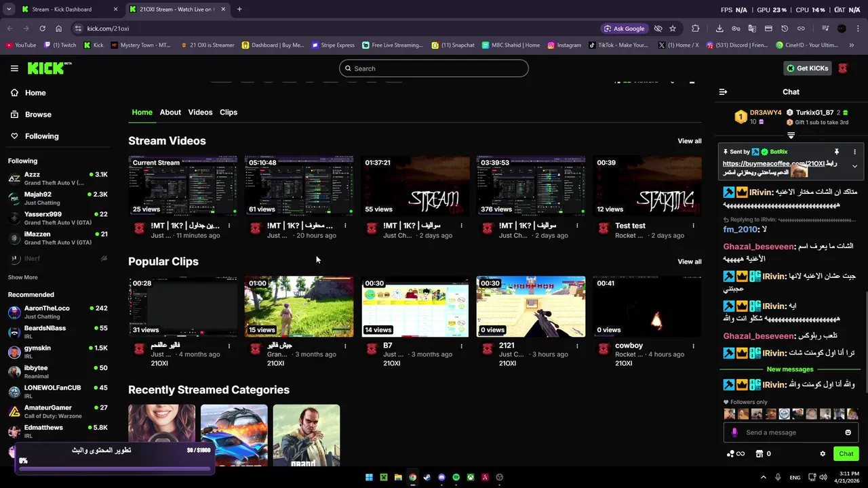Focus the Kick search field
Image resolution: width=868 pixels, height=488 pixels.
click(x=434, y=68)
